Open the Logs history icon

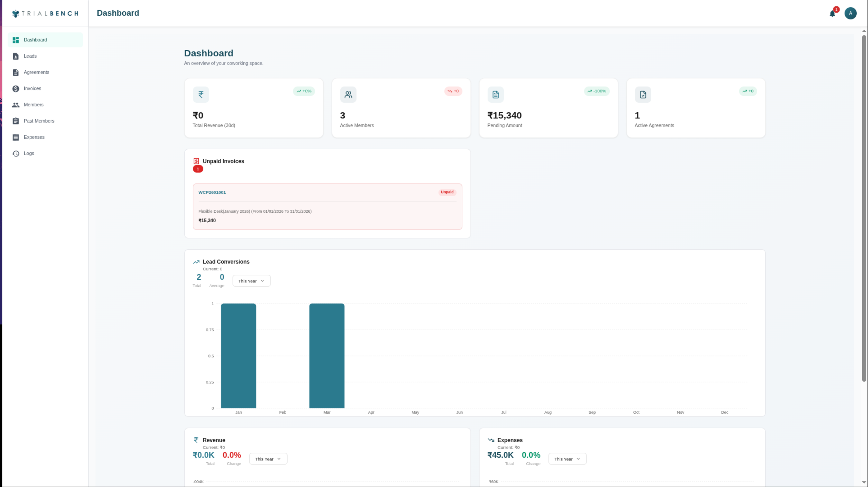(x=16, y=153)
